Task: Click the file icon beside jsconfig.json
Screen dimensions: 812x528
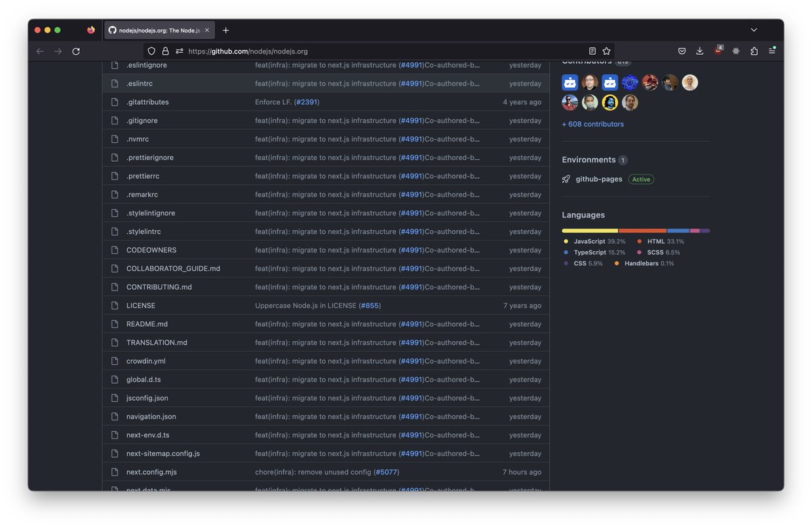Action: click(114, 398)
